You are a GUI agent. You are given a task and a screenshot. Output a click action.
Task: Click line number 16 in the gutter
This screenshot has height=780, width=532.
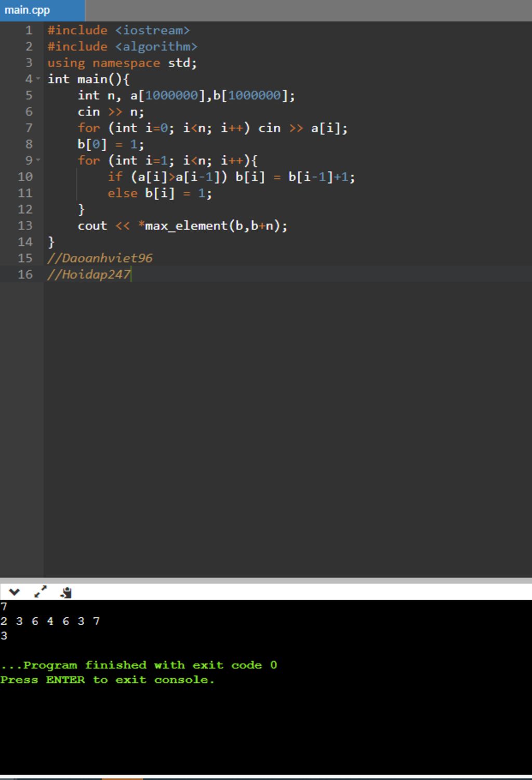[x=25, y=274]
